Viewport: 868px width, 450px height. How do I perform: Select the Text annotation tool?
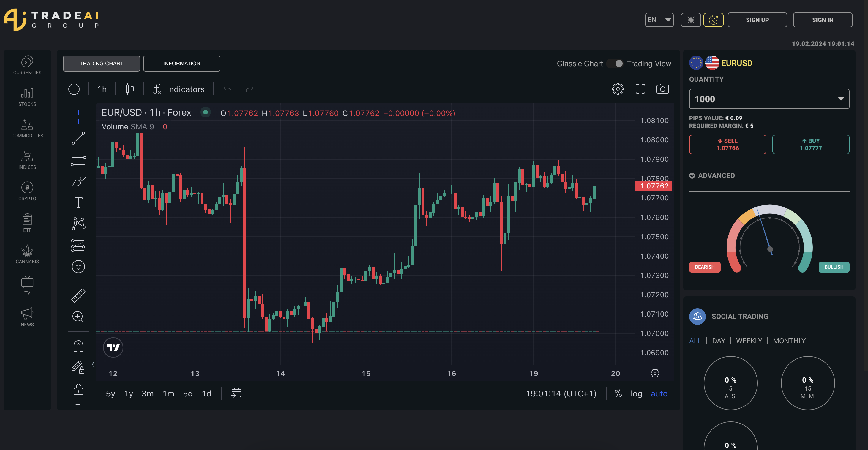click(78, 202)
